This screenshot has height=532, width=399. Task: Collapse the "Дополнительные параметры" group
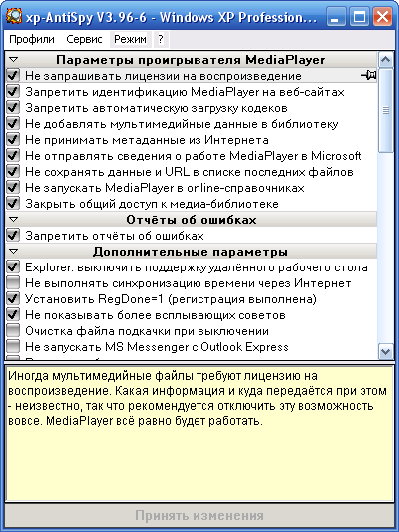point(14,252)
